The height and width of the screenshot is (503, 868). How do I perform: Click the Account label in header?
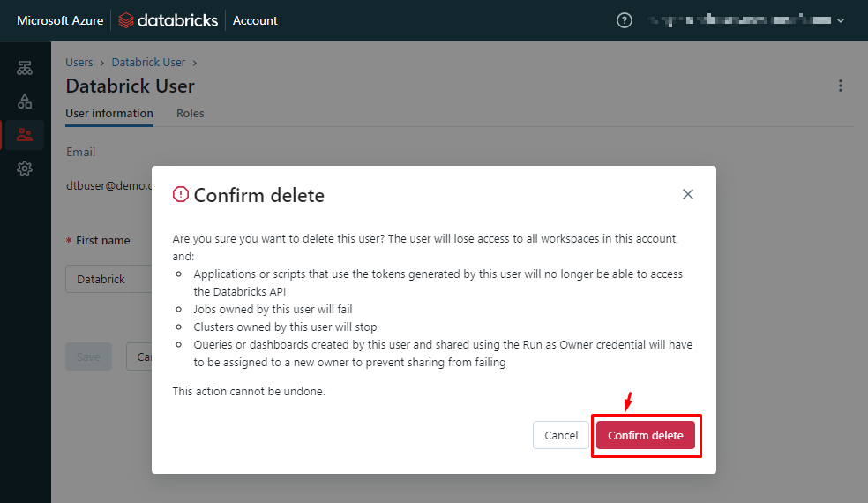255,20
